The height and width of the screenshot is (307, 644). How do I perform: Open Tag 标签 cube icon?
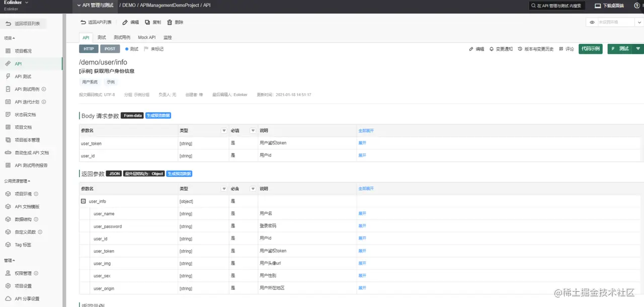click(x=8, y=245)
